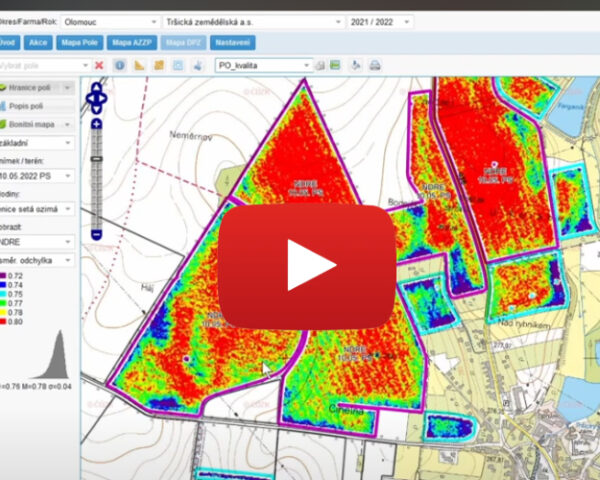Toggle Hranice polí layer button
This screenshot has width=600, height=480.
[x=30, y=88]
